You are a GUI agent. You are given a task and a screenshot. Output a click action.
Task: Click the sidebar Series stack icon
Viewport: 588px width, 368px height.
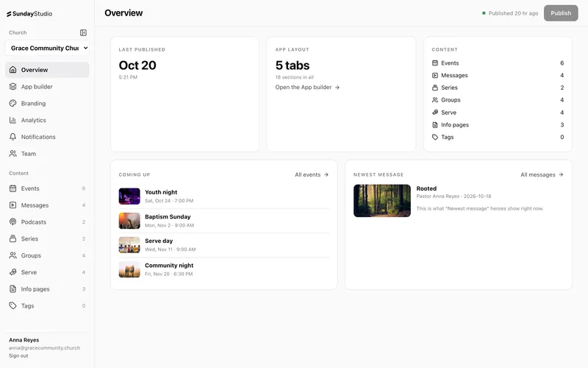click(x=12, y=238)
